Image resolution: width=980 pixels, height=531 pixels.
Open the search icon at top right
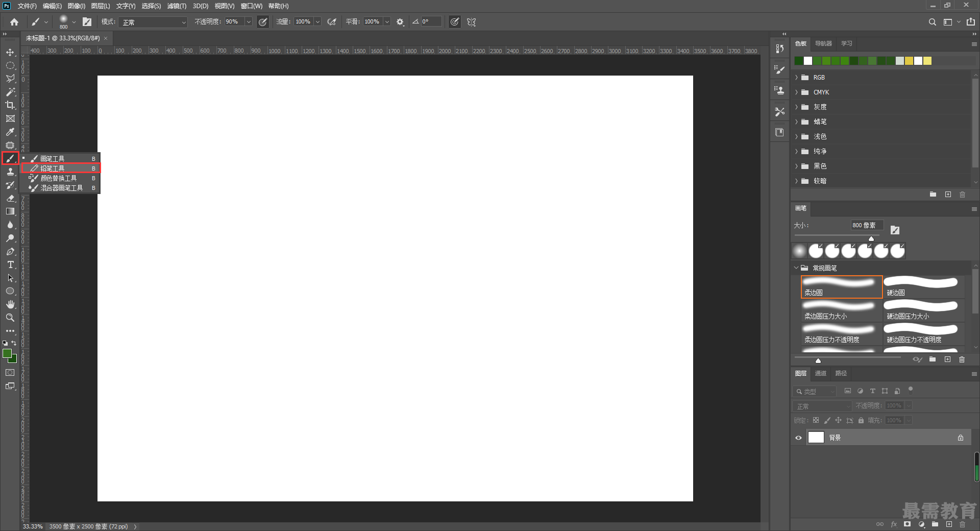click(932, 22)
